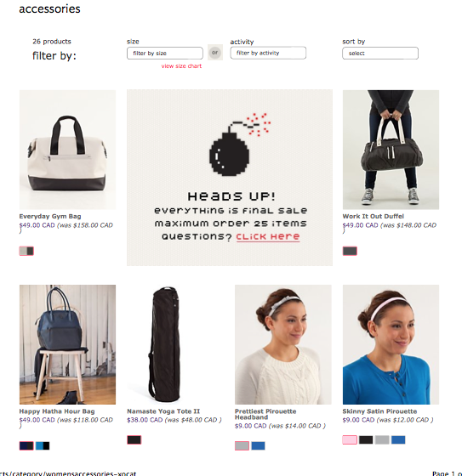
Task: Select pink Skinny Satin Pirouette swatch
Action: tap(350, 440)
